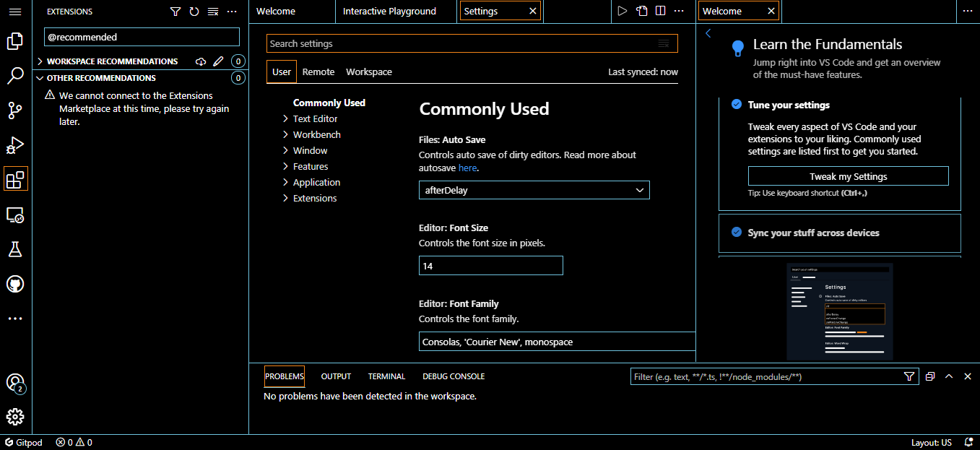Open the Remote Explorer view
Viewport: 980px width, 450px height.
(x=15, y=215)
